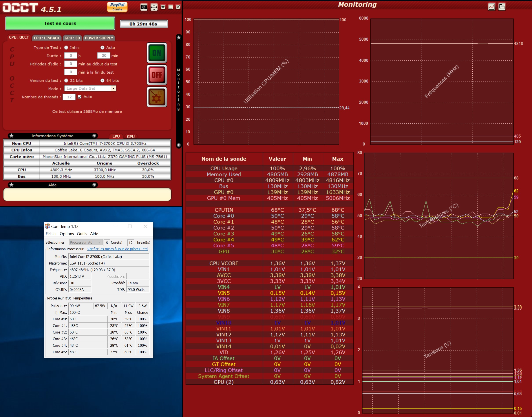Switch to GPU system info tab
This screenshot has width=532, height=417.
130,136
